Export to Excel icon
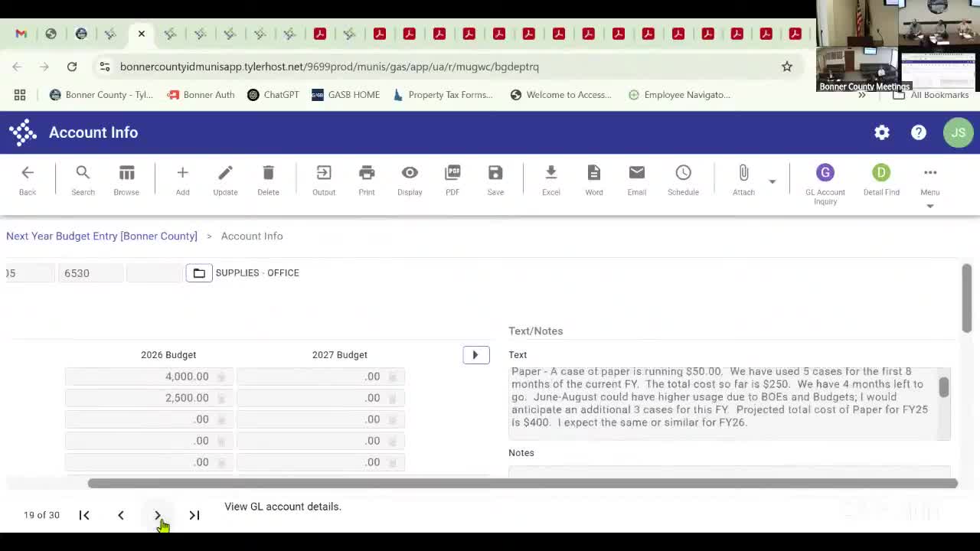 tap(550, 180)
